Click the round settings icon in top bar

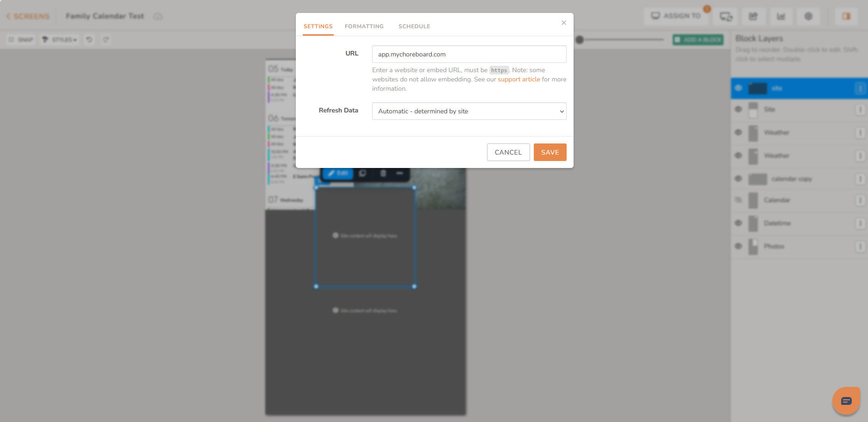pos(809,16)
